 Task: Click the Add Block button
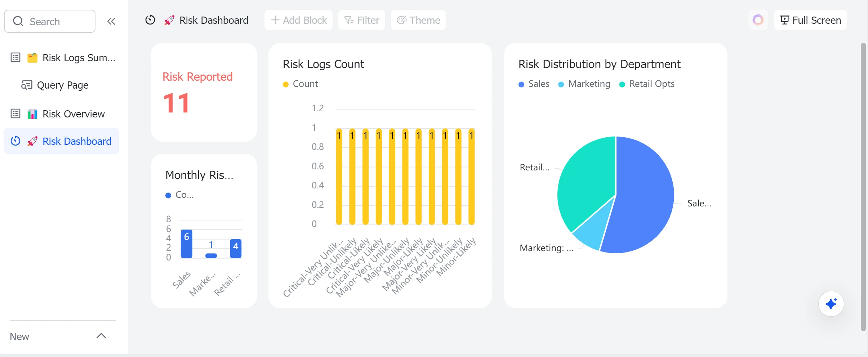click(x=299, y=20)
